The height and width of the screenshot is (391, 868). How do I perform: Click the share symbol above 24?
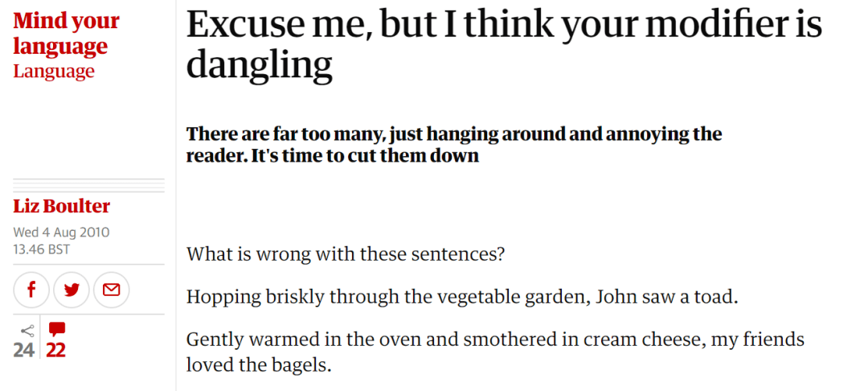[27, 331]
